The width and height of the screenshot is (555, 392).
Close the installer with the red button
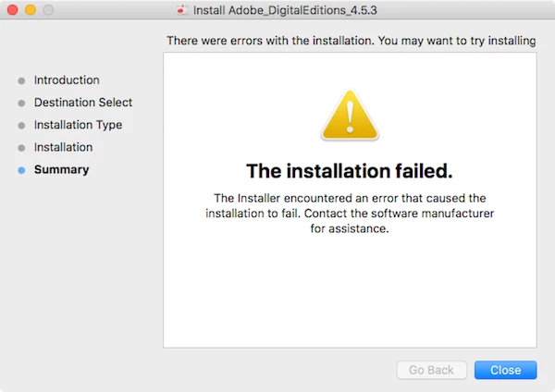pos(13,10)
